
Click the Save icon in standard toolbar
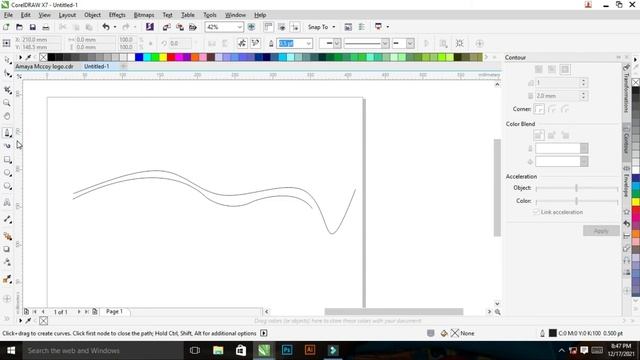(33, 27)
